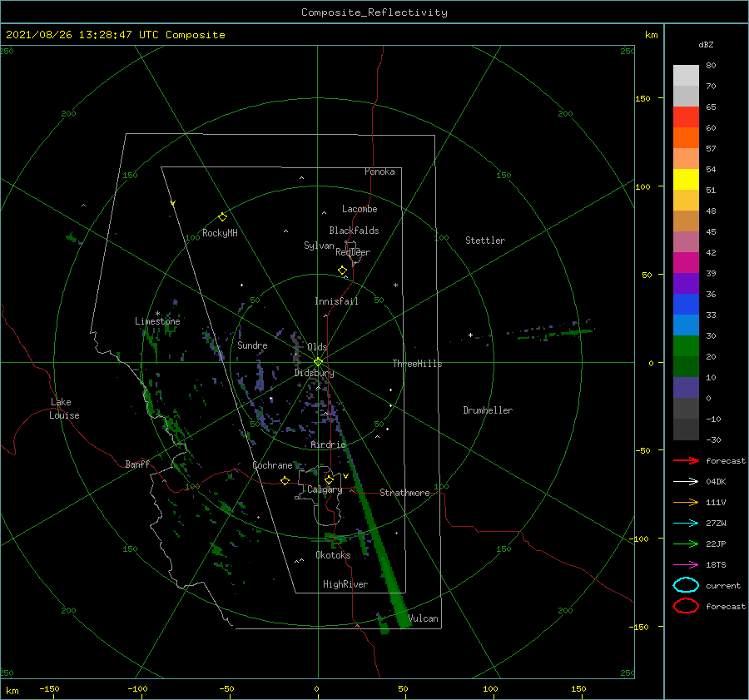Click the km unit label at top right
749x700 pixels.
coord(651,35)
